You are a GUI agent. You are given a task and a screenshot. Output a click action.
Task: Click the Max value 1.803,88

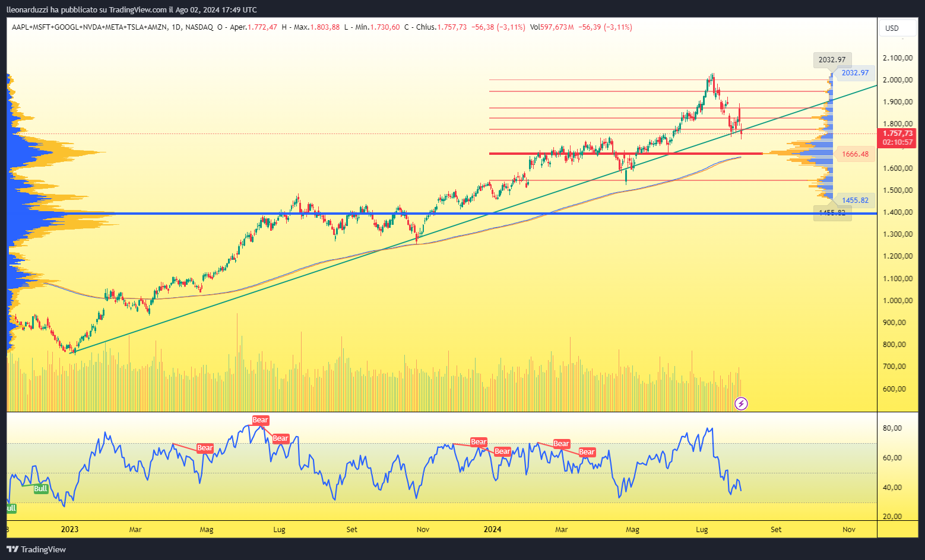click(x=325, y=27)
